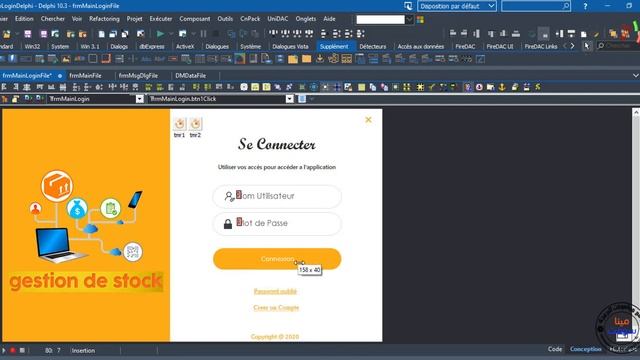Click the Nom Utilisateur input field
640x360 pixels.
[x=277, y=196]
